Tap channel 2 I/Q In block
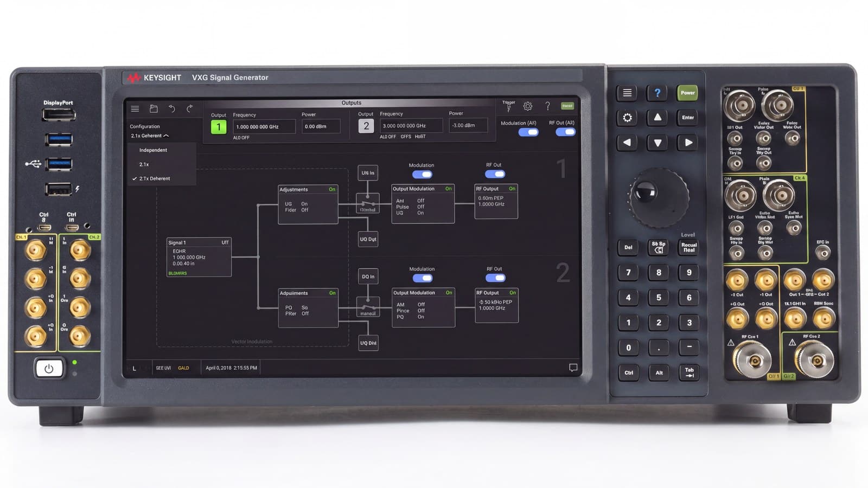The image size is (868, 488). pos(368,277)
